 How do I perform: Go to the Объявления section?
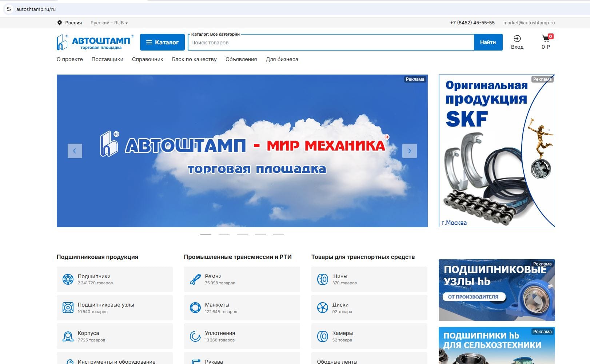tap(241, 59)
